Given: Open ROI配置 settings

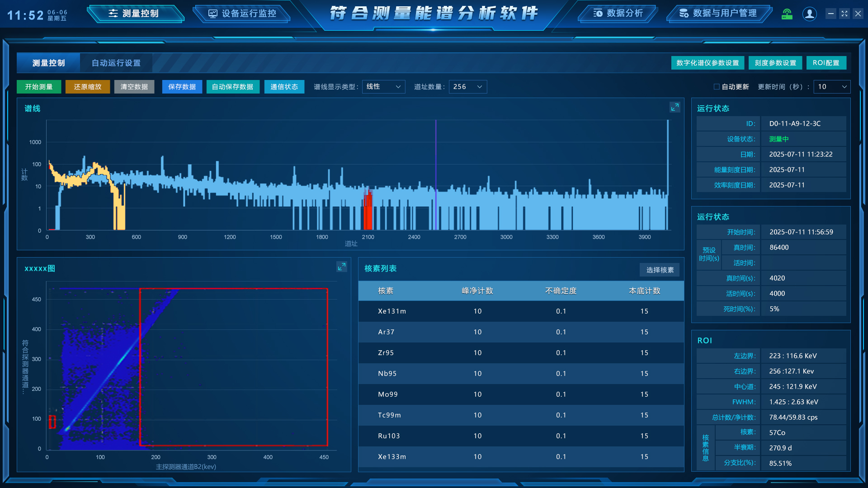Looking at the screenshot, I should 826,63.
